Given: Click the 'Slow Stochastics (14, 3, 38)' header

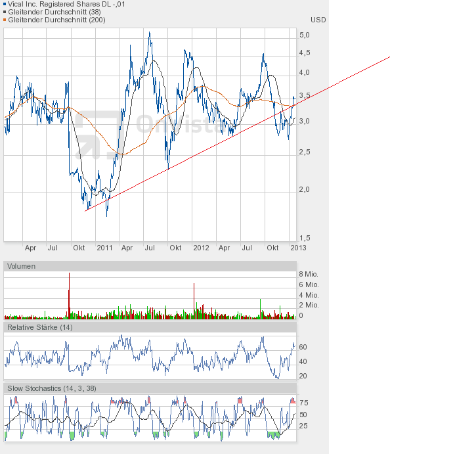Looking at the screenshot, I should tap(150, 388).
